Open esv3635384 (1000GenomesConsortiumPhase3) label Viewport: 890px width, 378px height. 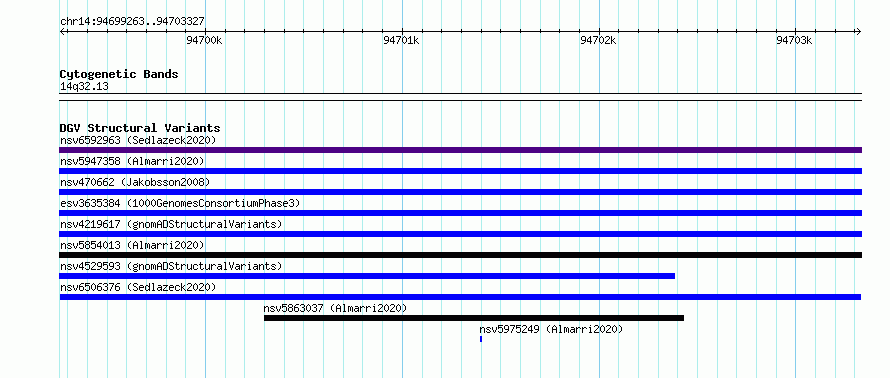pyautogui.click(x=180, y=203)
